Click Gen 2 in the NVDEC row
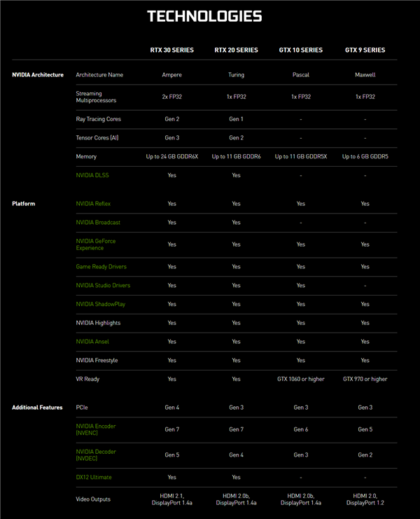This screenshot has height=519, width=420. [365, 455]
